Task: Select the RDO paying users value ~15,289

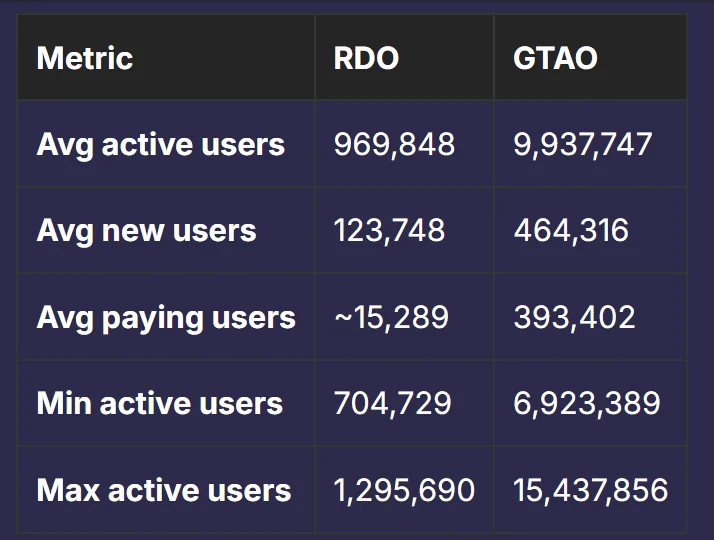Action: pyautogui.click(x=391, y=318)
